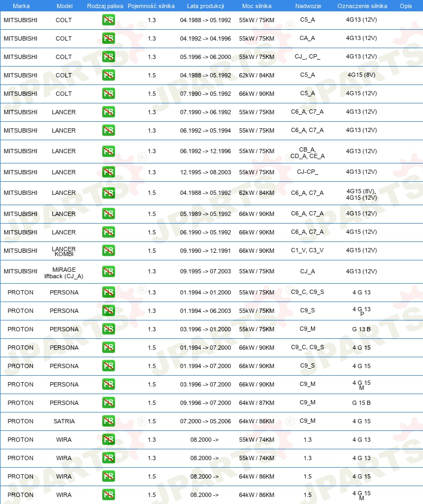
Task: Click fuel icon in PERSONA 1.3 01.1994 -> 01.2000 row
Action: click(x=109, y=292)
